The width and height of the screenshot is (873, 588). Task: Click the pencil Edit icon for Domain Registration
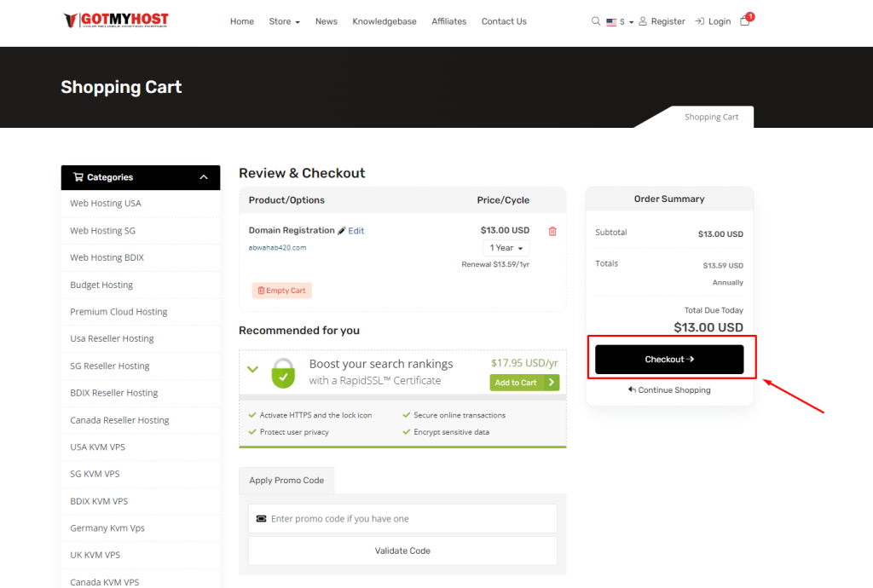point(342,231)
